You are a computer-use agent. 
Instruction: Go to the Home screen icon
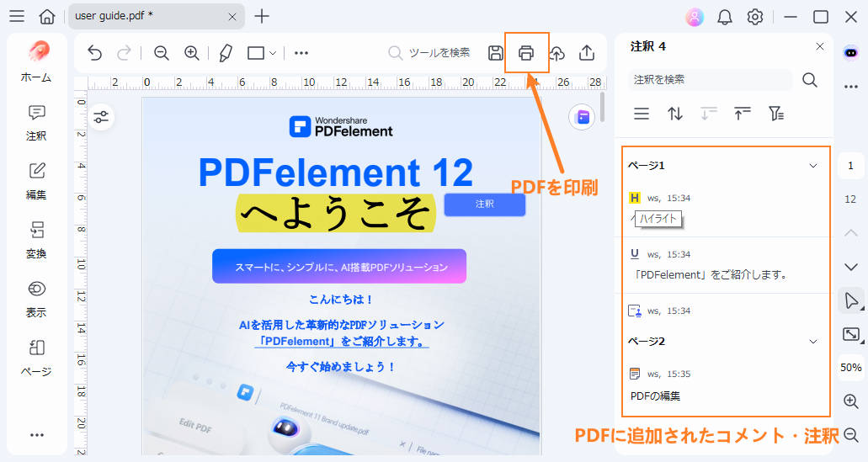click(47, 16)
